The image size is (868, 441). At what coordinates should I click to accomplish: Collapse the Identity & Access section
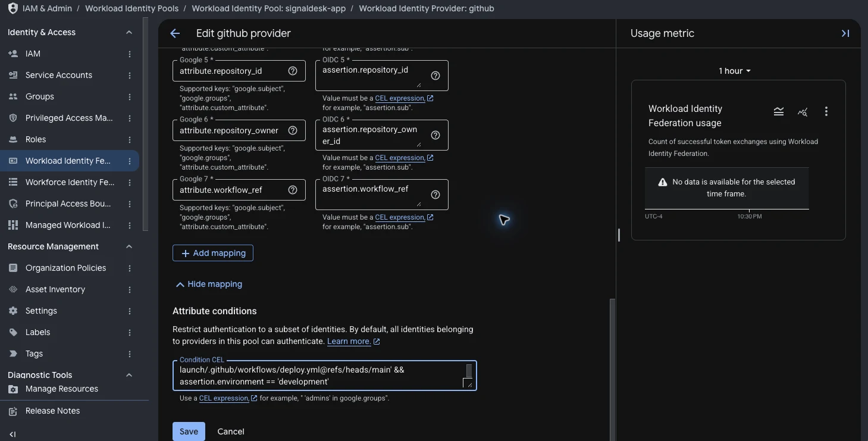(129, 32)
